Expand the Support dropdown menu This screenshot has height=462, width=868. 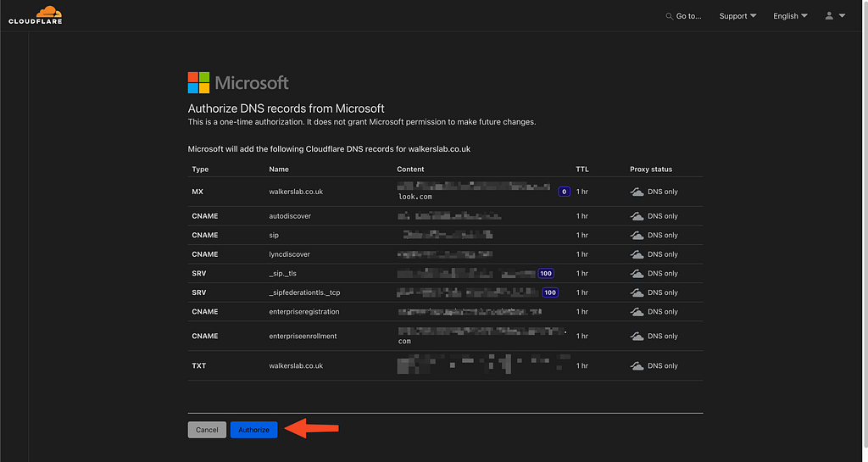pos(737,16)
